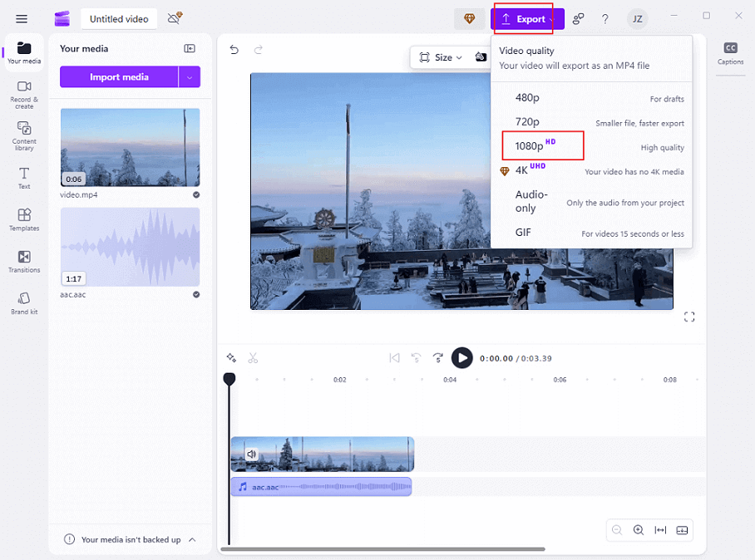755x560 pixels.
Task: Select the video.mp4 media thumbnail
Action: (130, 147)
